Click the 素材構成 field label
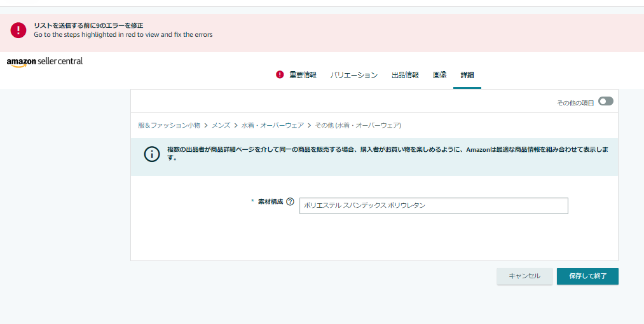This screenshot has width=644, height=324. 270,201
